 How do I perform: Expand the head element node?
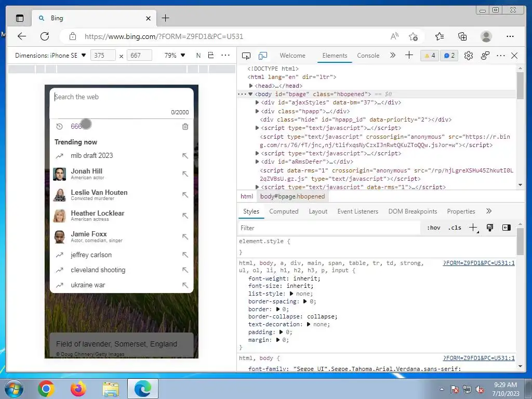coord(251,86)
